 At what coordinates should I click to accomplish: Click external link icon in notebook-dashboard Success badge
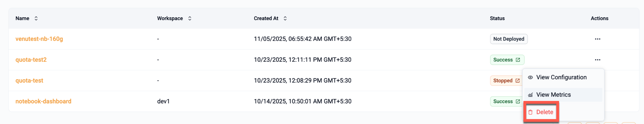click(518, 102)
